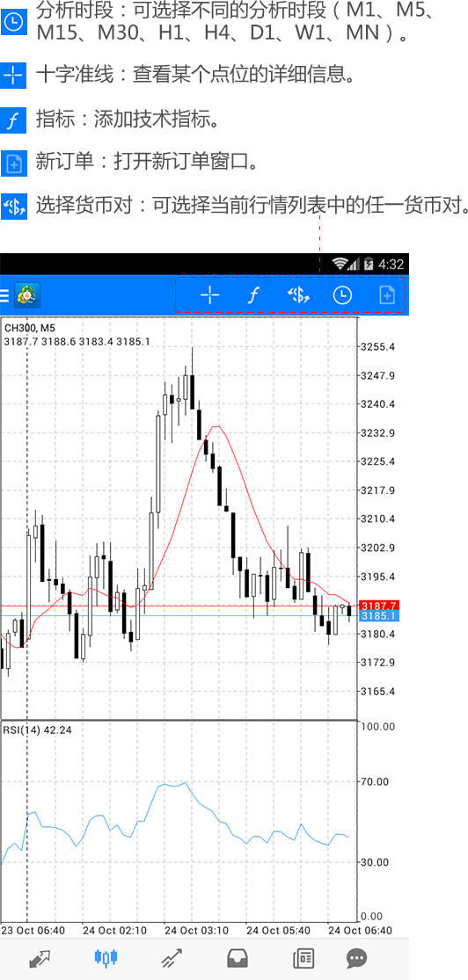Switch to the Quotes tab at bottom
This screenshot has height=980, width=468.
(40, 958)
